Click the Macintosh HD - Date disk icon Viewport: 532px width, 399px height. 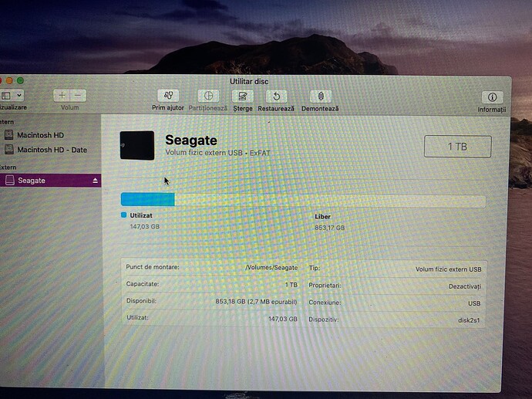click(x=9, y=150)
